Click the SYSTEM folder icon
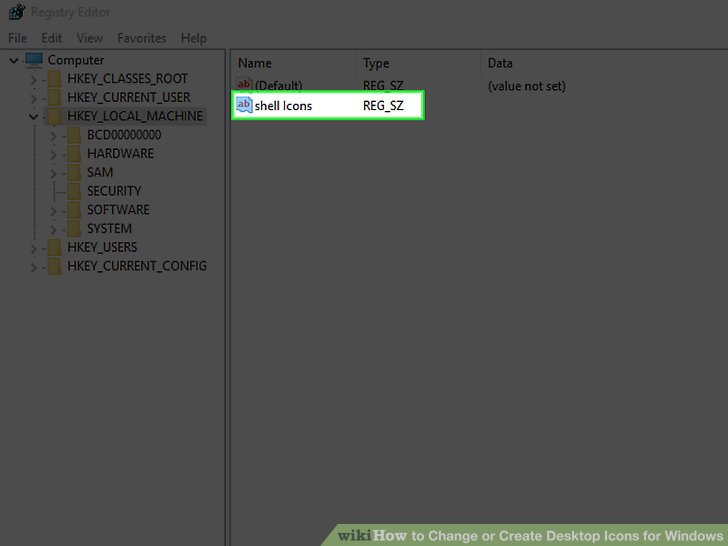This screenshot has height=546, width=728. click(74, 229)
